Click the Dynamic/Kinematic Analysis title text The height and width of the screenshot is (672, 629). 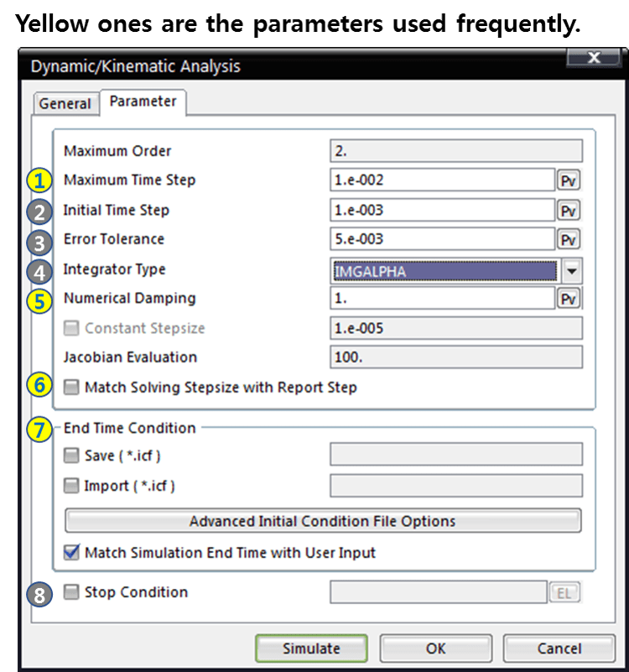tap(135, 67)
